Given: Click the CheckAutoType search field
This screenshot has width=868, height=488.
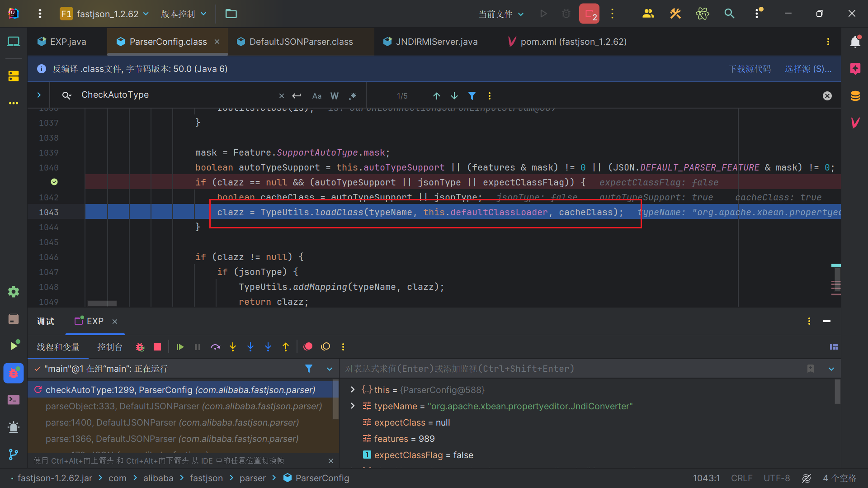Looking at the screenshot, I should point(176,95).
